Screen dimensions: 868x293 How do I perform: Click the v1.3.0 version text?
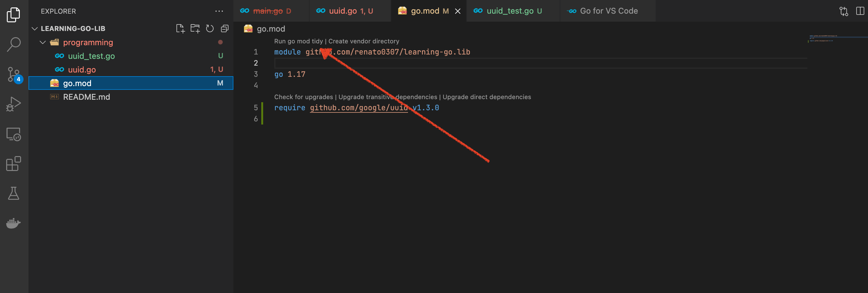[426, 108]
